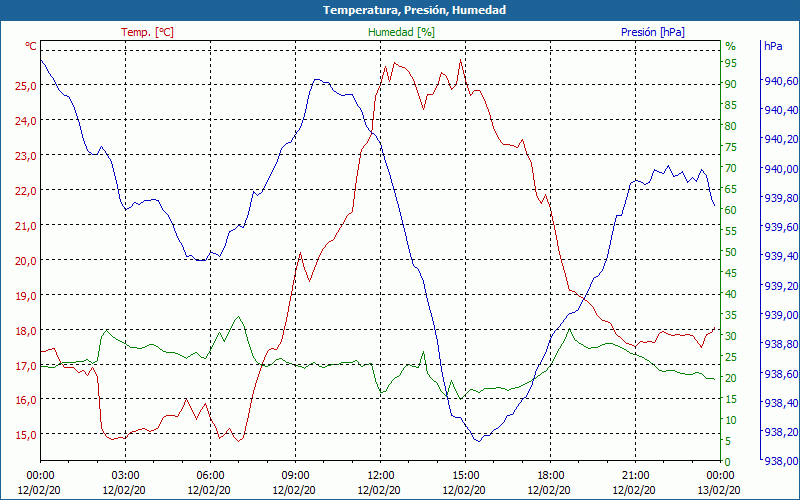Screen dimensions: 800x500
Task: Click the 938,80 pressure axis value
Action: click(x=782, y=344)
